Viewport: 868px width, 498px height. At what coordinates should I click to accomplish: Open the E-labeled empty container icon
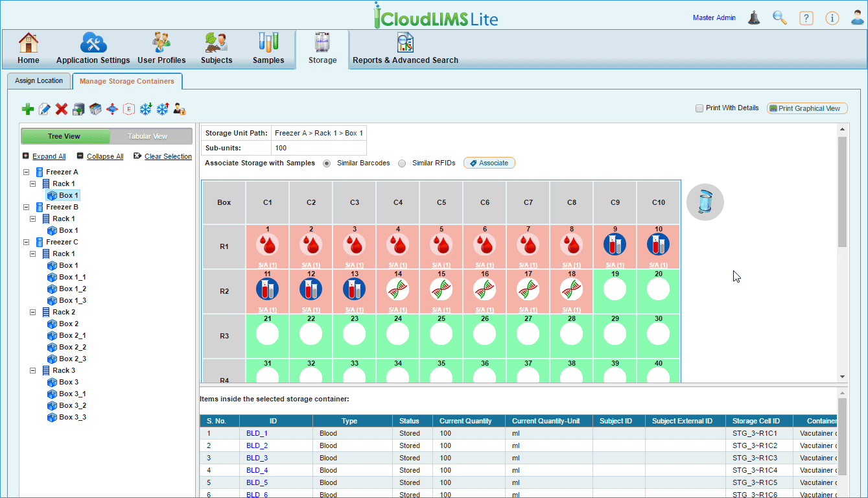point(128,109)
